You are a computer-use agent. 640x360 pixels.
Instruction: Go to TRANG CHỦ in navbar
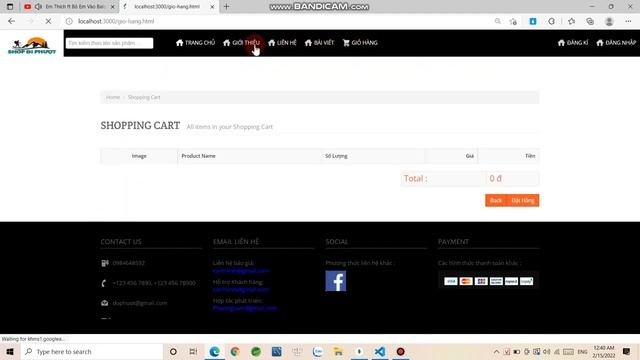[x=196, y=42]
